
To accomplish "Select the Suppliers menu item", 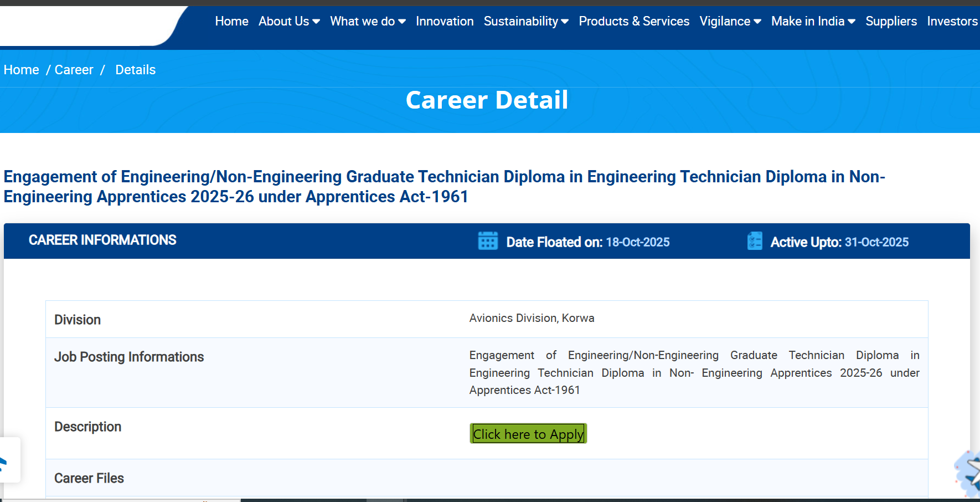I will 891,21.
